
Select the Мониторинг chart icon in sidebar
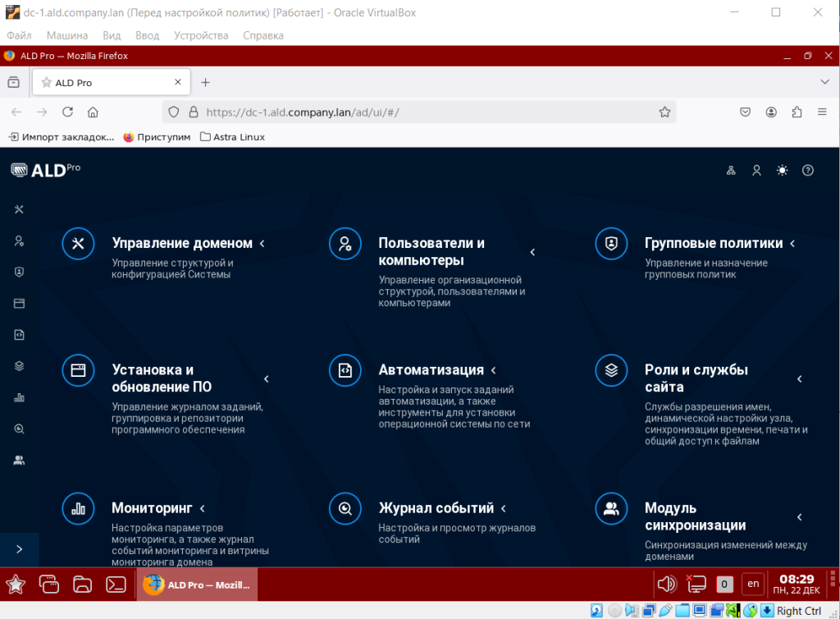19,397
